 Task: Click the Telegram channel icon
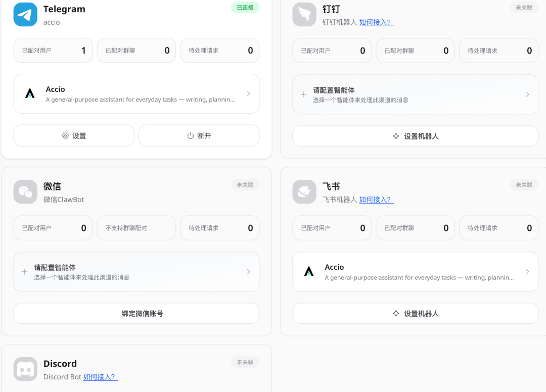tap(25, 14)
